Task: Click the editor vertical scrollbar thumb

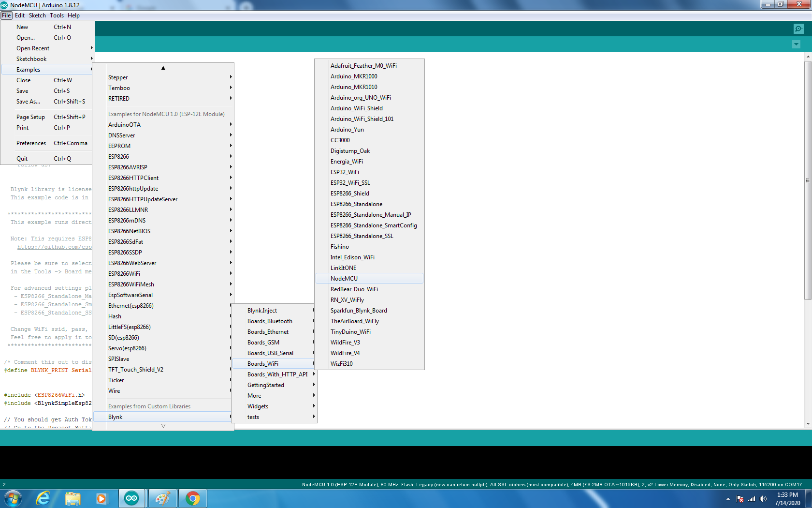Action: pos(808,180)
